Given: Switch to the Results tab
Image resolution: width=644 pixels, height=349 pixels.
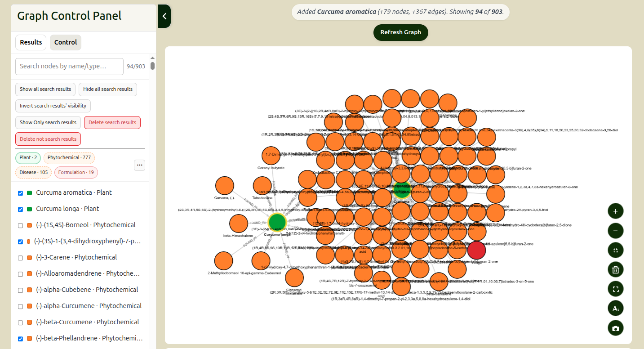Looking at the screenshot, I should click(x=31, y=42).
